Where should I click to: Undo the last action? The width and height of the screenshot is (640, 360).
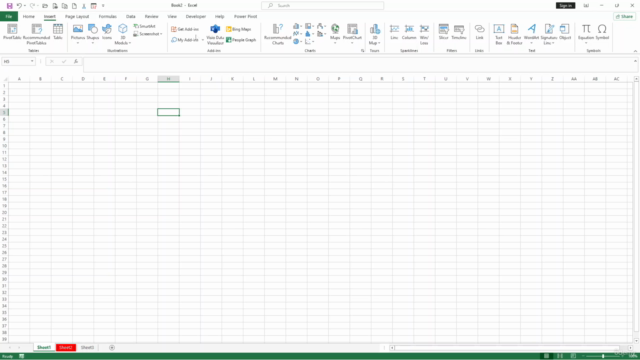[19, 6]
